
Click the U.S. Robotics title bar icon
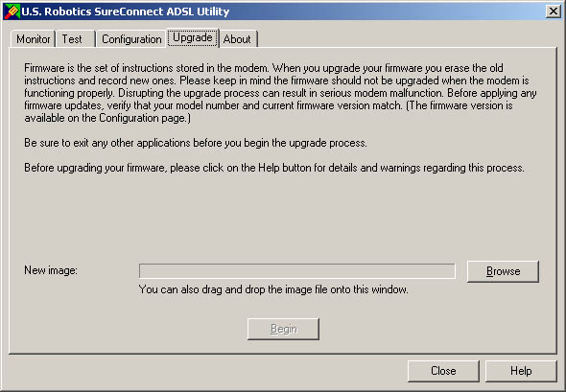coord(12,12)
